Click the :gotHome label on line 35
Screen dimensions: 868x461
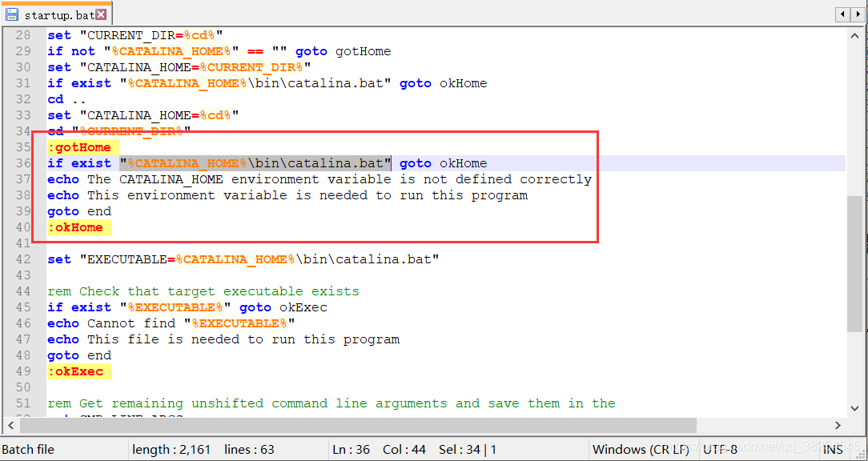[79, 147]
